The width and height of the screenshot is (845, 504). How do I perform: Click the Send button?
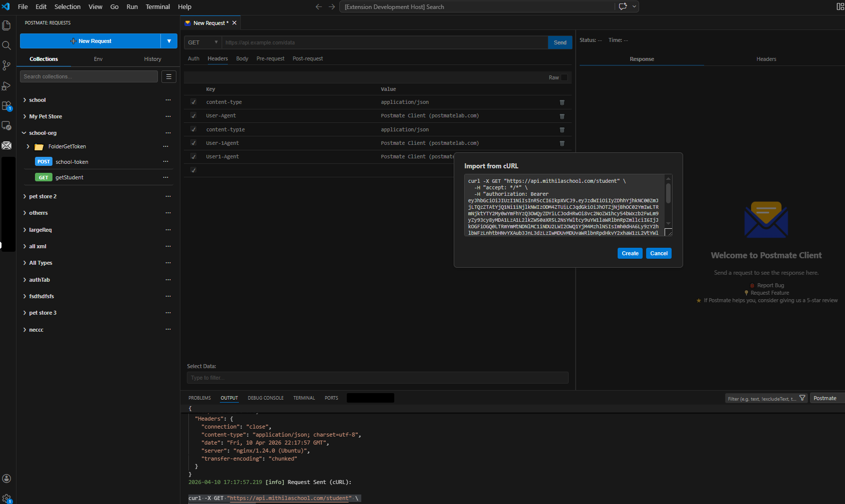click(560, 42)
